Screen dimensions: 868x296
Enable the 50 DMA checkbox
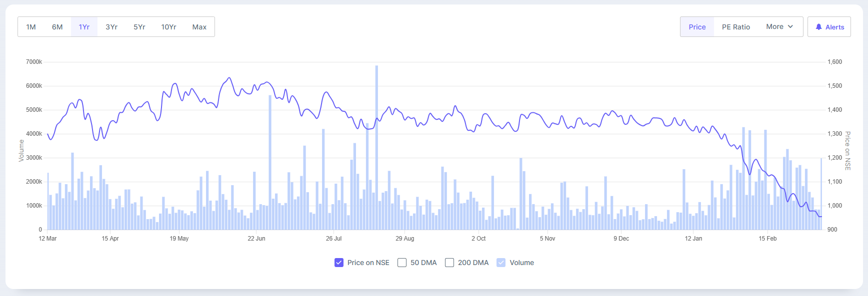[x=402, y=263]
